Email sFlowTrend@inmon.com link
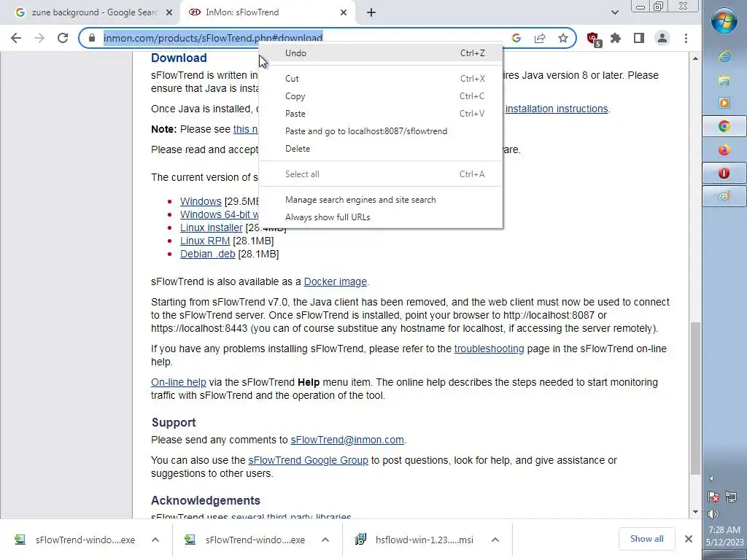 (x=347, y=440)
